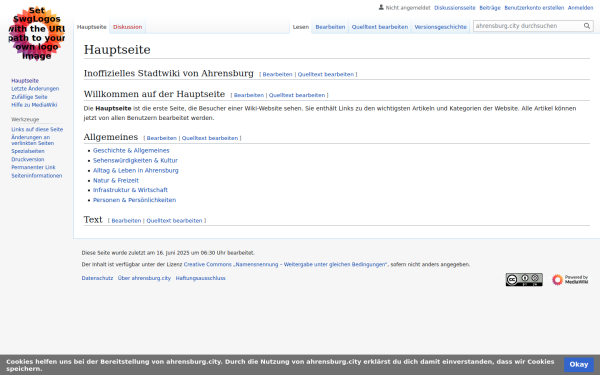600x375 pixels.
Task: Open Haftungsausschluss in the footer
Action: [x=201, y=278]
